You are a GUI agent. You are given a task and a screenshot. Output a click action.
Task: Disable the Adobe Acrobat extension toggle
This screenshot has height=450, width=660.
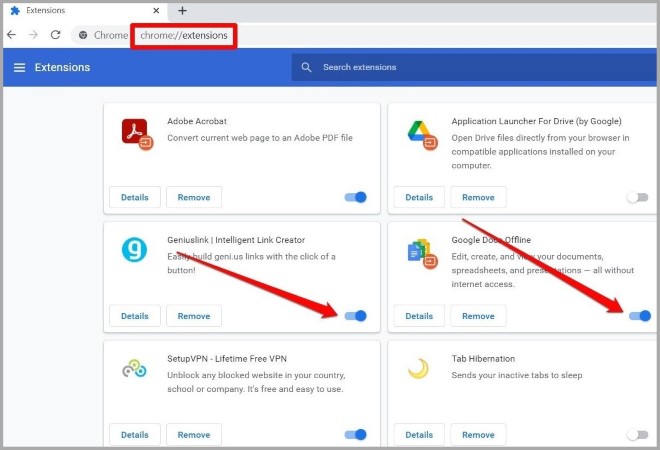click(356, 197)
